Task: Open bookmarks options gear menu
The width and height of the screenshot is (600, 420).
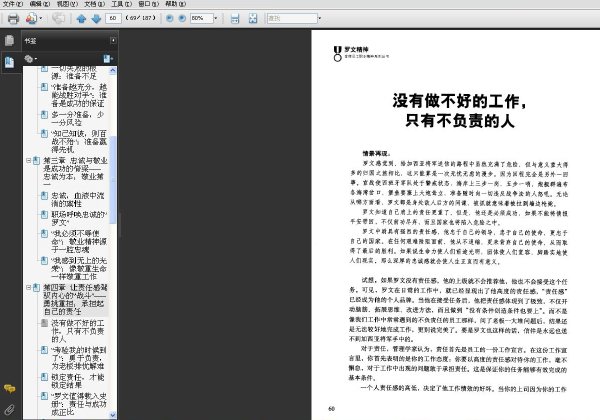Action: coord(30,59)
